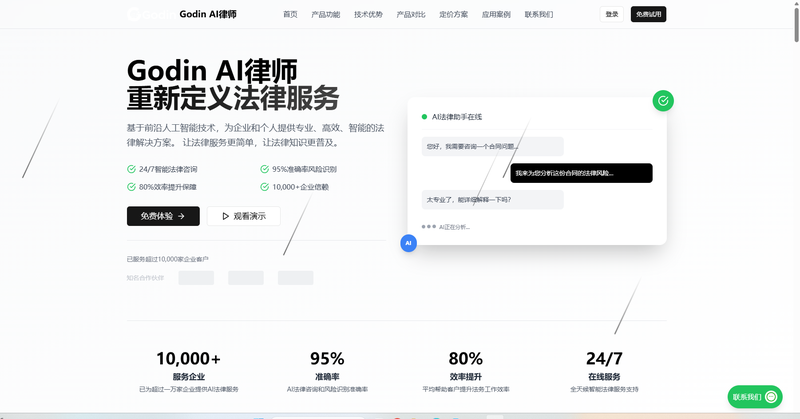Click the blue AI badge icon

point(408,243)
